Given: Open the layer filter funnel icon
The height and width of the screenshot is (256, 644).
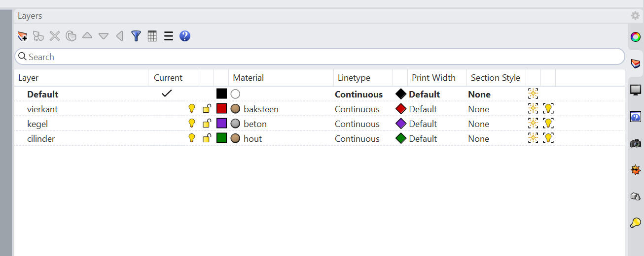Looking at the screenshot, I should 136,36.
